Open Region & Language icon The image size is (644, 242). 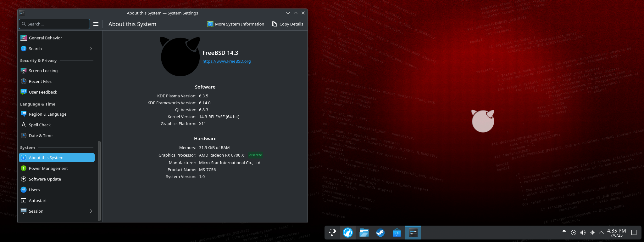click(x=24, y=114)
